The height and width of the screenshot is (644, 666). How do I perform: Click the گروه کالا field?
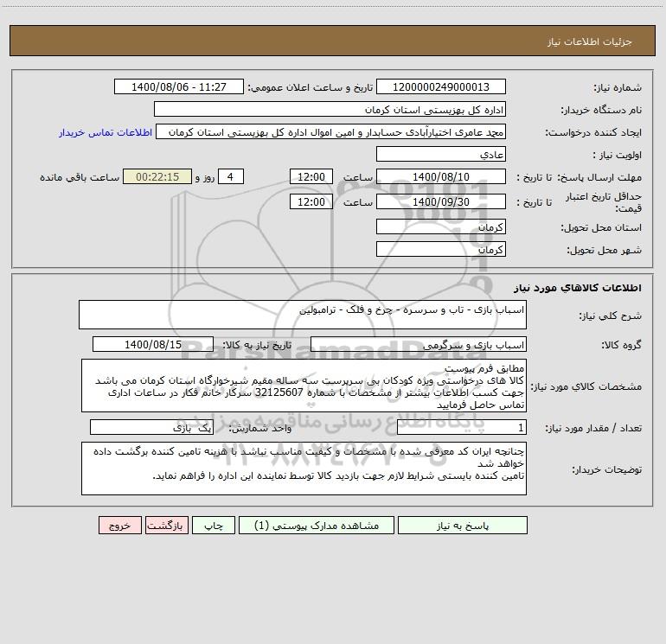click(419, 344)
